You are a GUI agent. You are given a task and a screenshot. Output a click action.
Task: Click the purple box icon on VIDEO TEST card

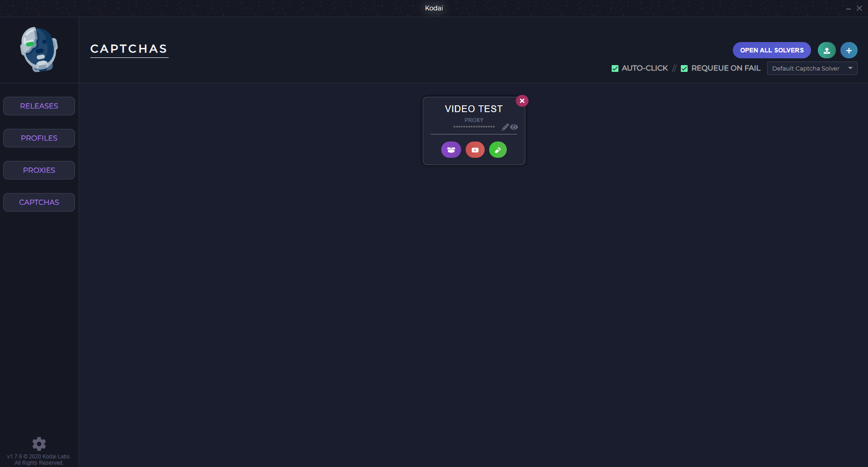pyautogui.click(x=451, y=150)
